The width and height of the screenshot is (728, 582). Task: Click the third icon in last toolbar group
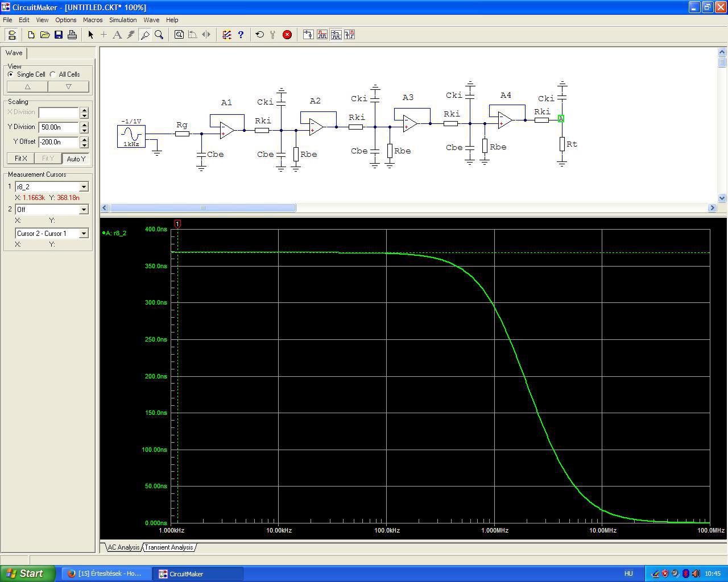coord(336,35)
